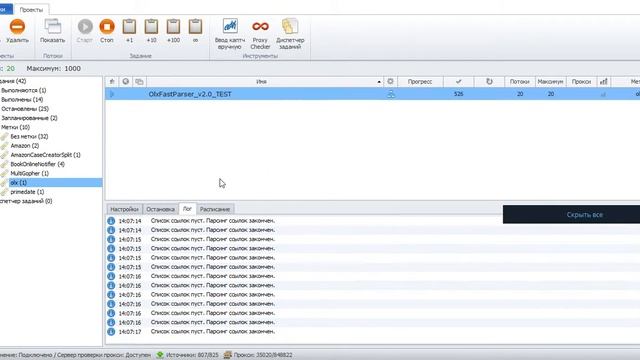The height and width of the screenshot is (360, 640).
Task: Click the settings icon in OlxFastParser row
Action: click(391, 94)
